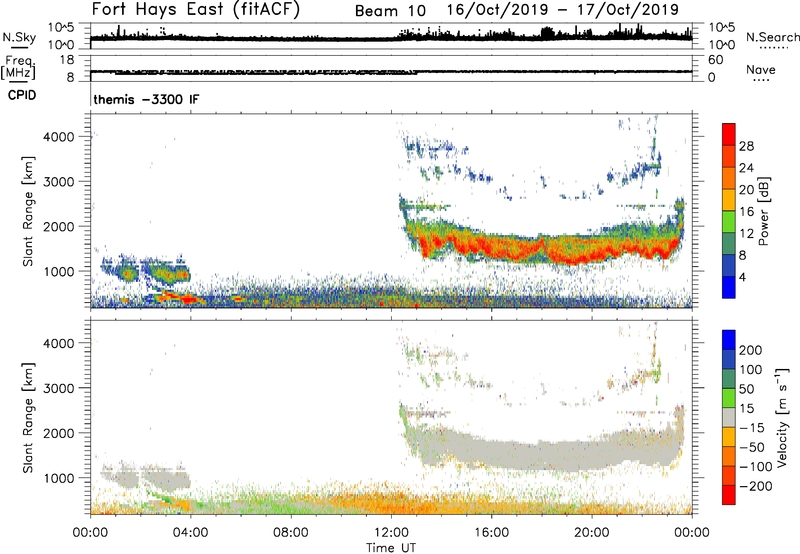This screenshot has width=800, height=554.
Task: Pick the gray -15 to 15 velocity colorbar segment
Action: click(x=729, y=417)
